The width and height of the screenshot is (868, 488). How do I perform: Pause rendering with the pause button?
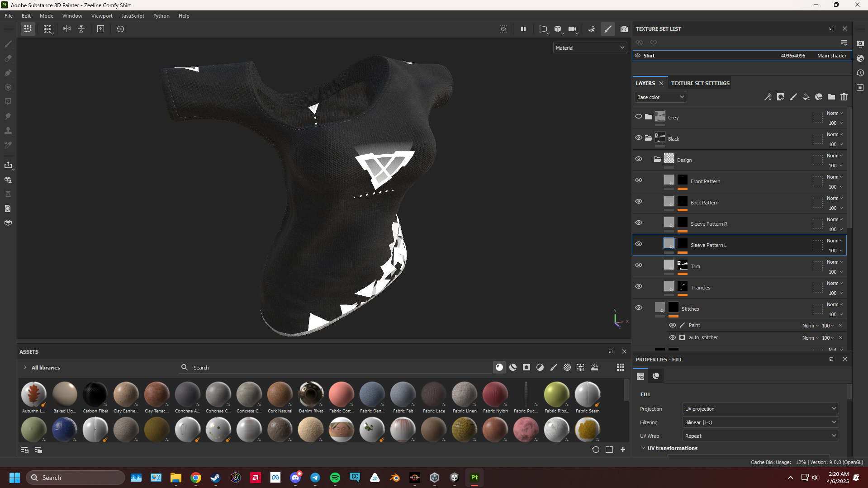click(523, 29)
